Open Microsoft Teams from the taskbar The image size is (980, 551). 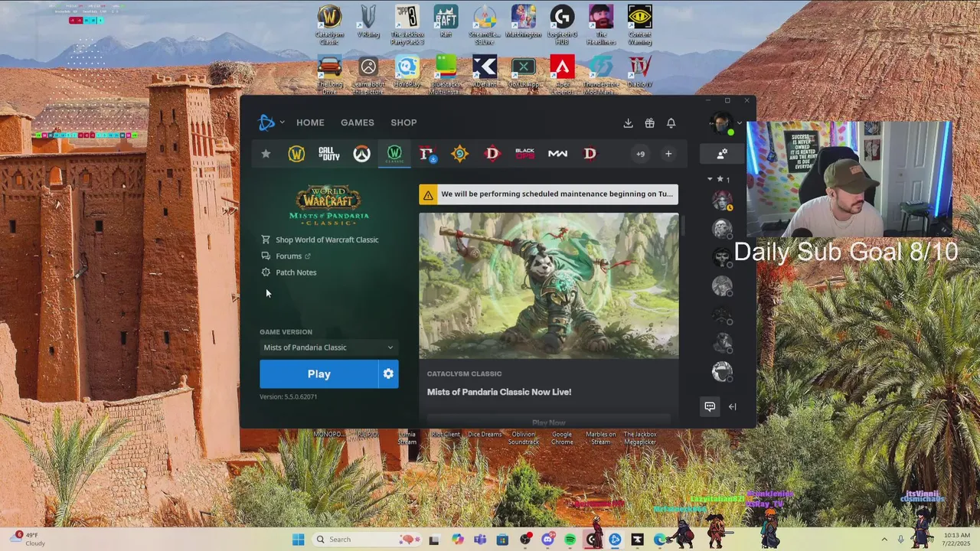tap(480, 540)
